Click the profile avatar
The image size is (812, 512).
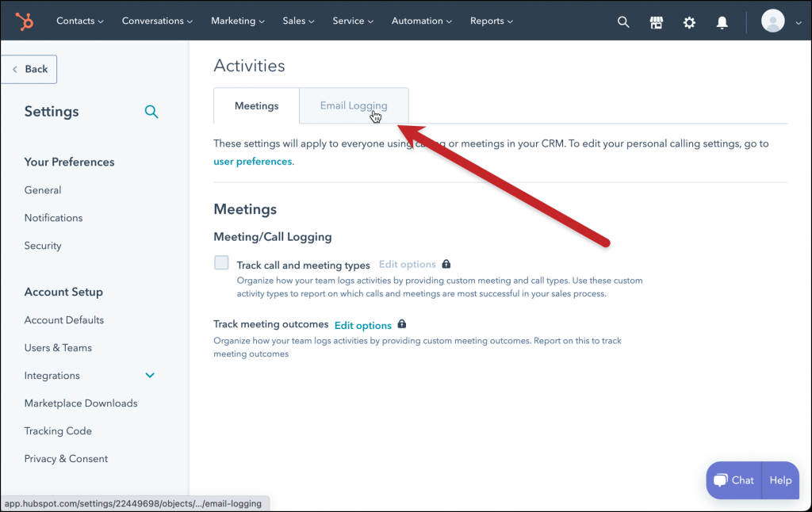pos(772,21)
